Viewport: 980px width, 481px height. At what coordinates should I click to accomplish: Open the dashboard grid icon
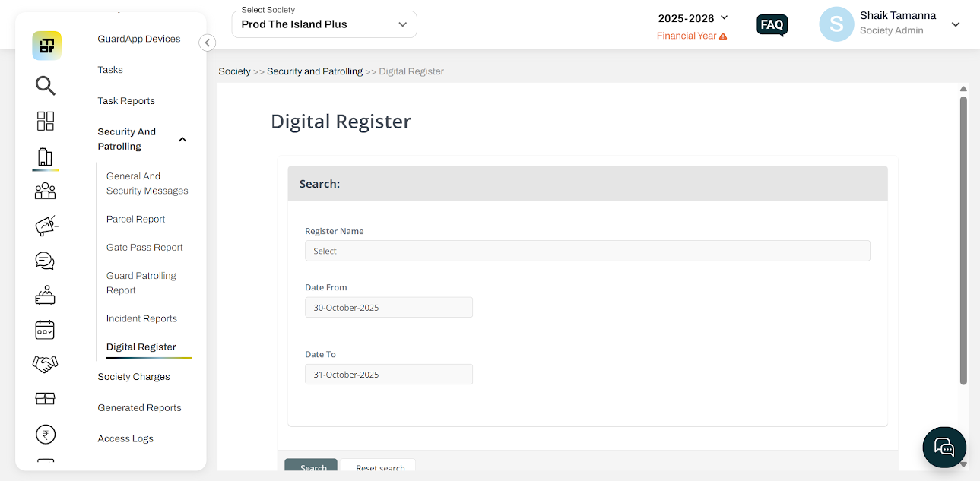pos(46,122)
